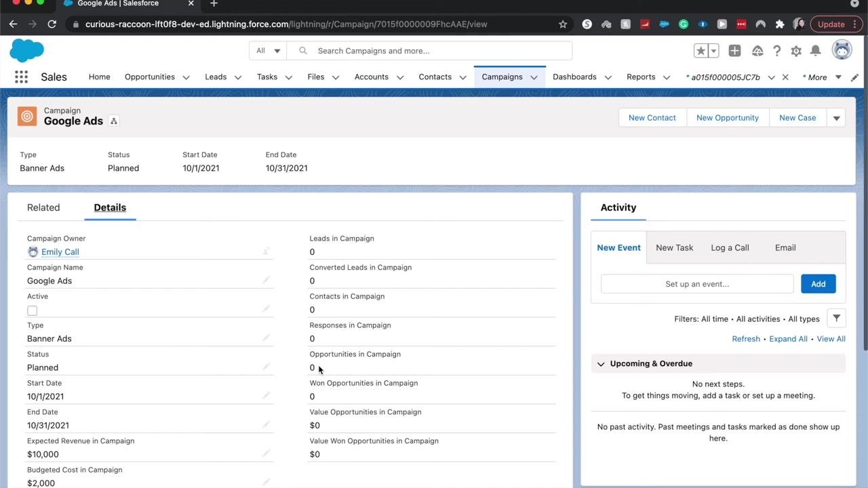Image resolution: width=868 pixels, height=488 pixels.
Task: Click the View All link
Action: 831,339
